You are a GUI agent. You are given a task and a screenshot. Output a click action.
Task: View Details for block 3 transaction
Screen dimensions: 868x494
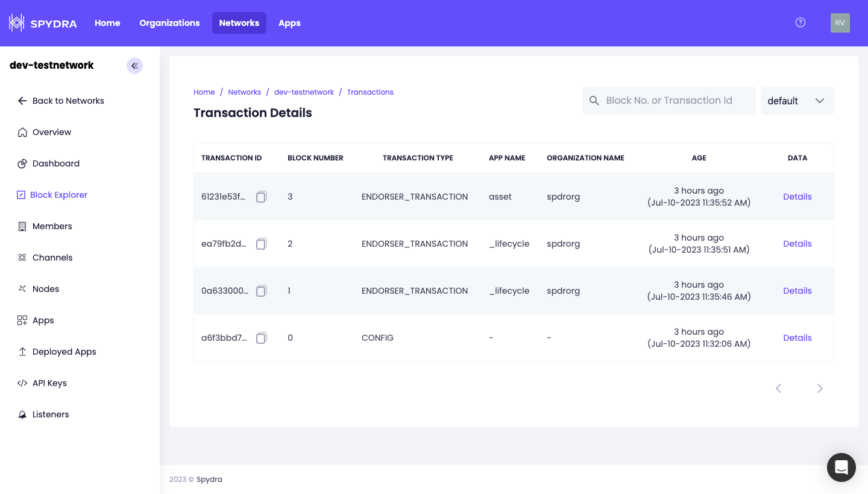[797, 197]
